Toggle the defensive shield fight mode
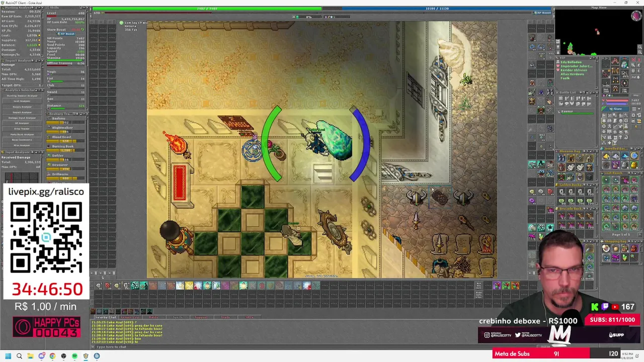This screenshot has height=362, width=644. pyautogui.click(x=633, y=71)
